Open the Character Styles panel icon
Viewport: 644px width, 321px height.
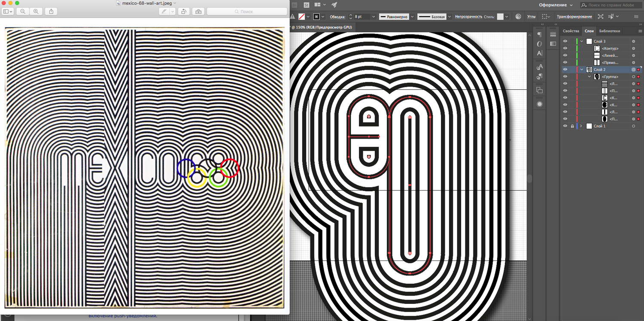tap(540, 67)
